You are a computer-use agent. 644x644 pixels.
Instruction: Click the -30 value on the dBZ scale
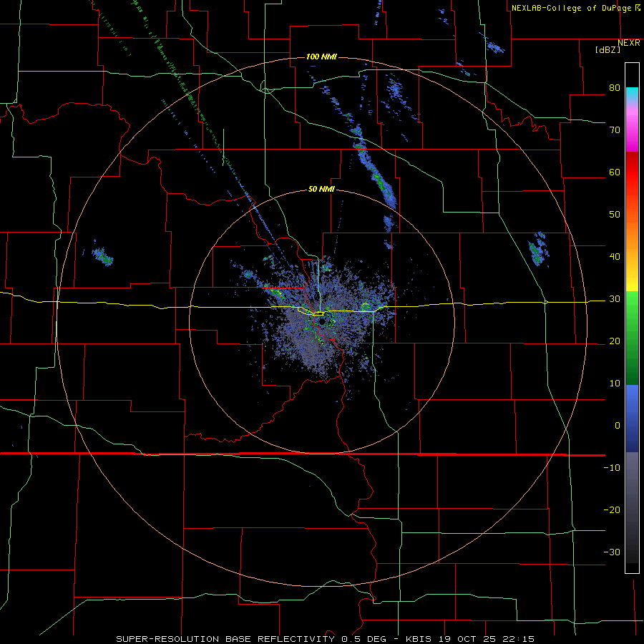pyautogui.click(x=612, y=552)
